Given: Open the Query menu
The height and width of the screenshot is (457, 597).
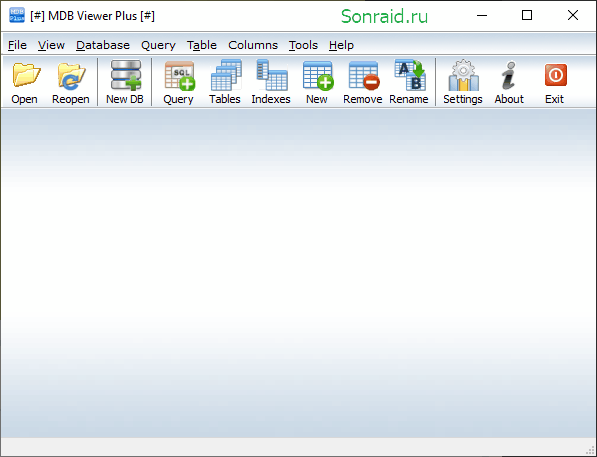Looking at the screenshot, I should (158, 45).
